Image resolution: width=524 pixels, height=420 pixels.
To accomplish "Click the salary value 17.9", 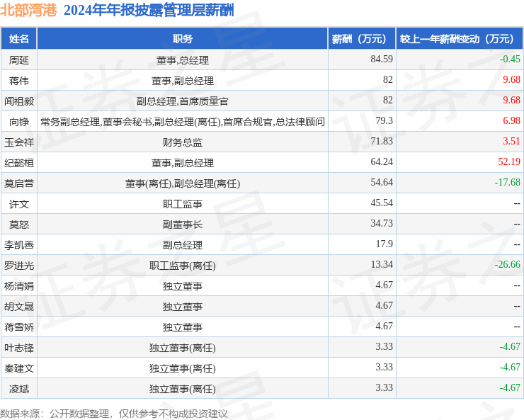I will 384,244.
